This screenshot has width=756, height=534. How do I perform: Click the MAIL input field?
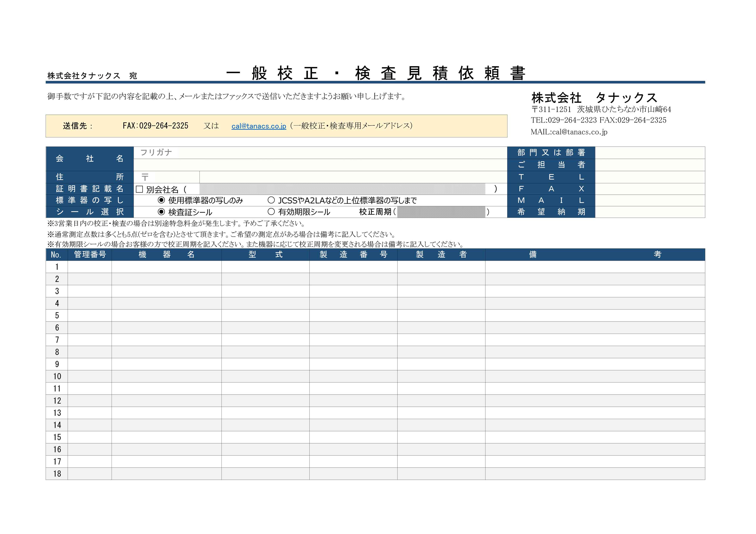tap(650, 201)
